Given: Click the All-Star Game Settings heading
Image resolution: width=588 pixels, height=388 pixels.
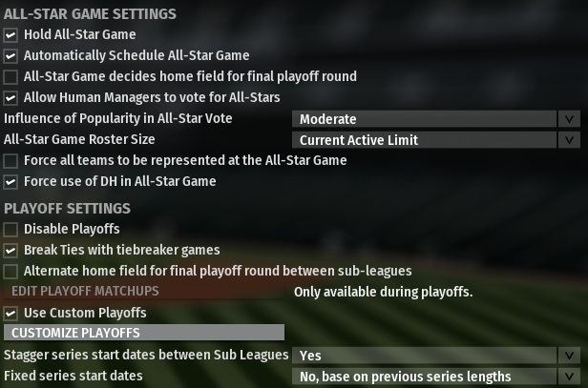Looking at the screenshot, I should coord(90,14).
